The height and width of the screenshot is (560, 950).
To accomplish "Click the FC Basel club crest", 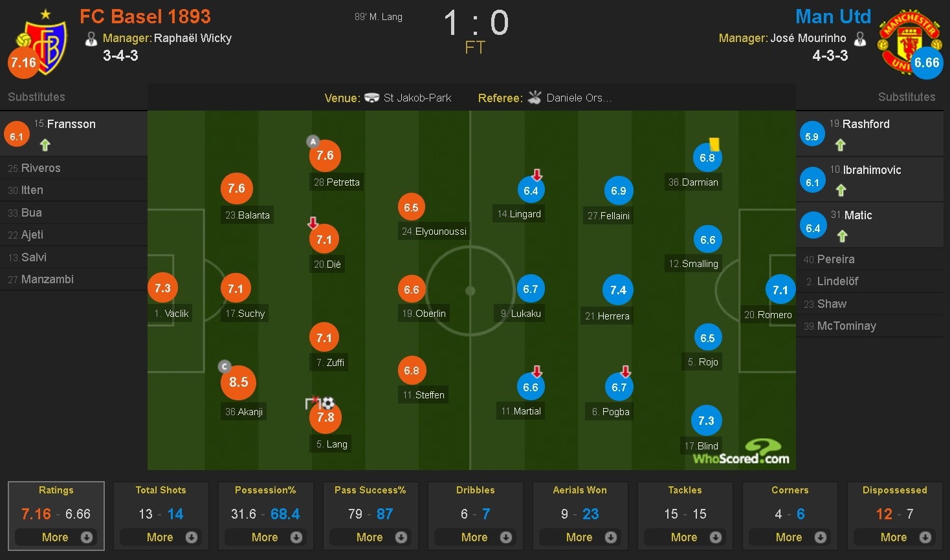I will [45, 42].
